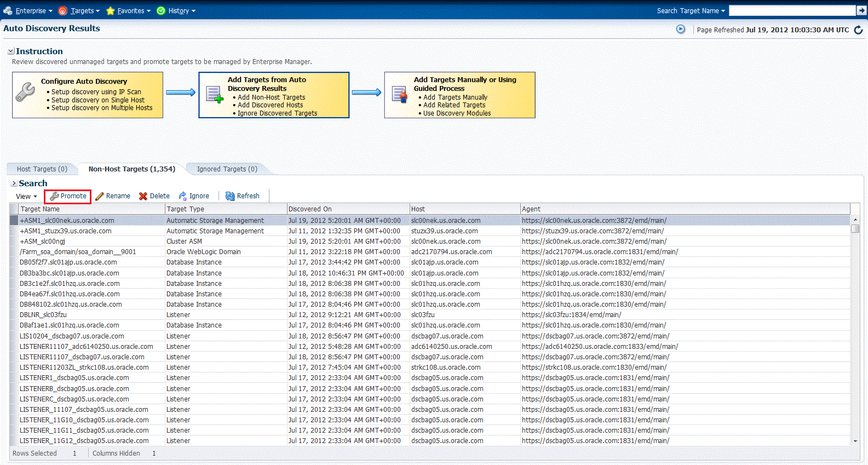Click the Delete button
The height and width of the screenshot is (465, 868).
(x=154, y=196)
